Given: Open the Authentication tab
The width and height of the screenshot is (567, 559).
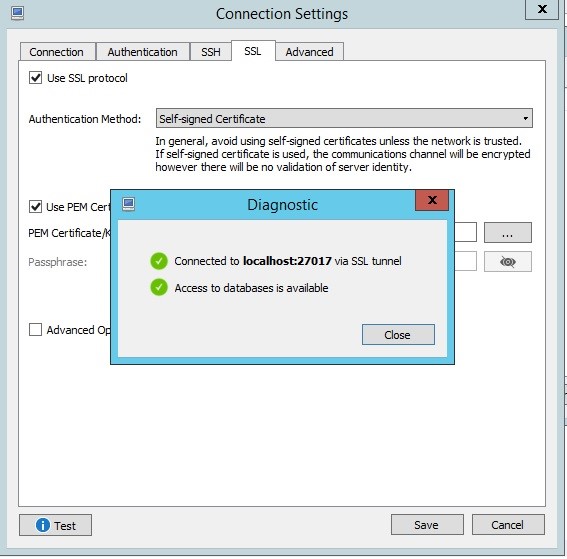Looking at the screenshot, I should tap(142, 52).
